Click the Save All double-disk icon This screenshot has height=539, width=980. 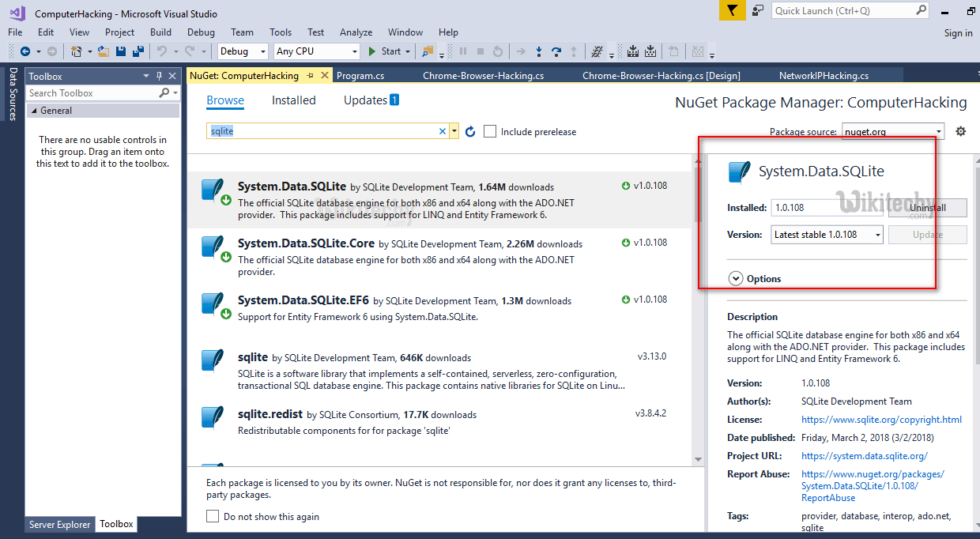138,51
